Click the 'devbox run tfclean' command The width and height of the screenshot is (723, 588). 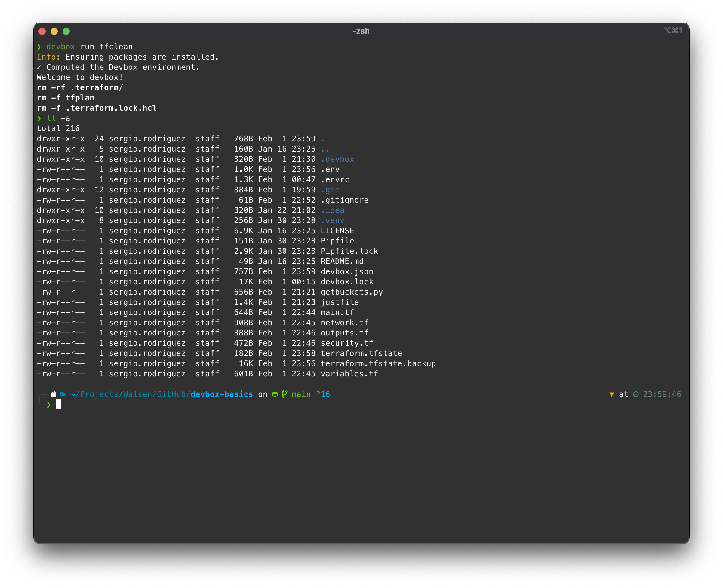pyautogui.click(x=89, y=47)
